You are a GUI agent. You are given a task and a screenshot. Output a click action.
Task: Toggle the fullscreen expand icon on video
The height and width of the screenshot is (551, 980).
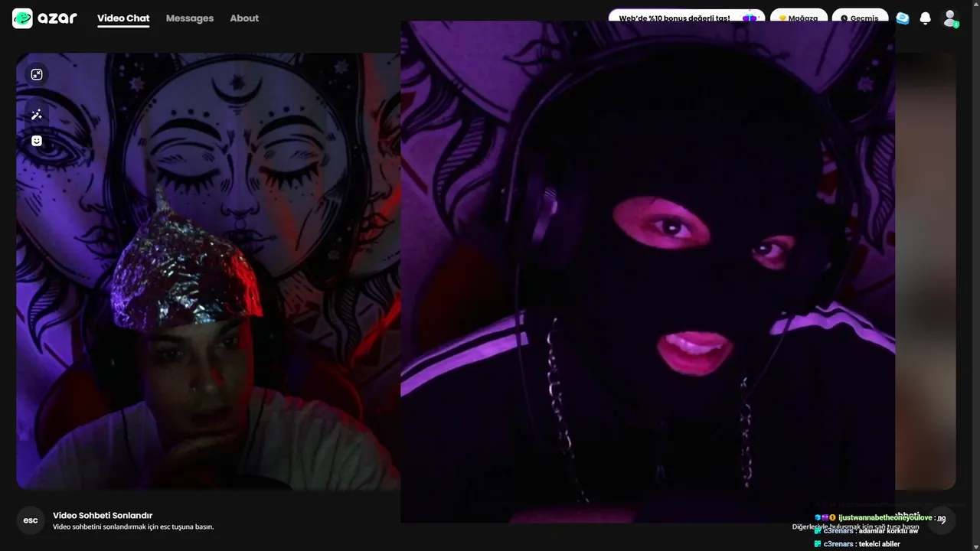(x=36, y=74)
